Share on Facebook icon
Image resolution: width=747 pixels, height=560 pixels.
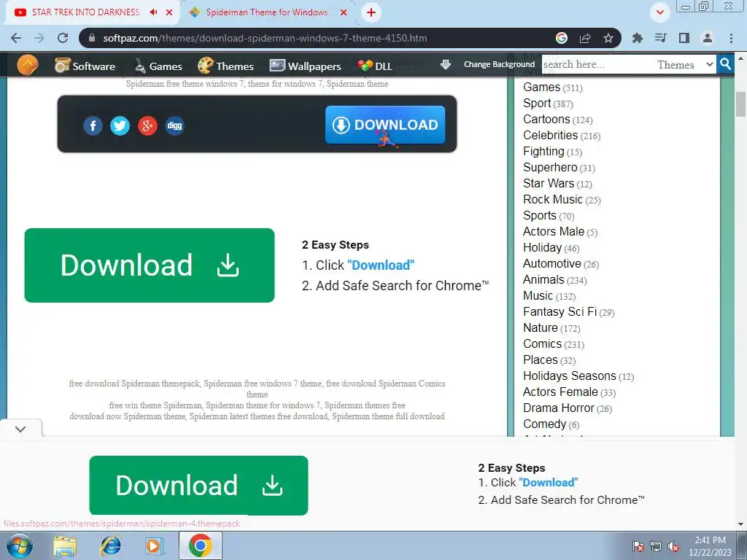[93, 125]
